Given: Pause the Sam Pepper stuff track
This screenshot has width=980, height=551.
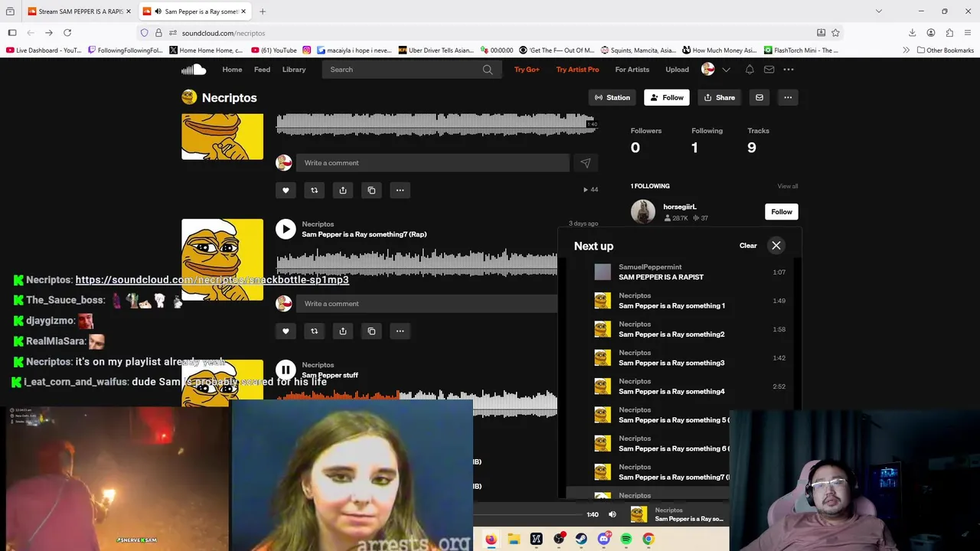Looking at the screenshot, I should pyautogui.click(x=286, y=370).
